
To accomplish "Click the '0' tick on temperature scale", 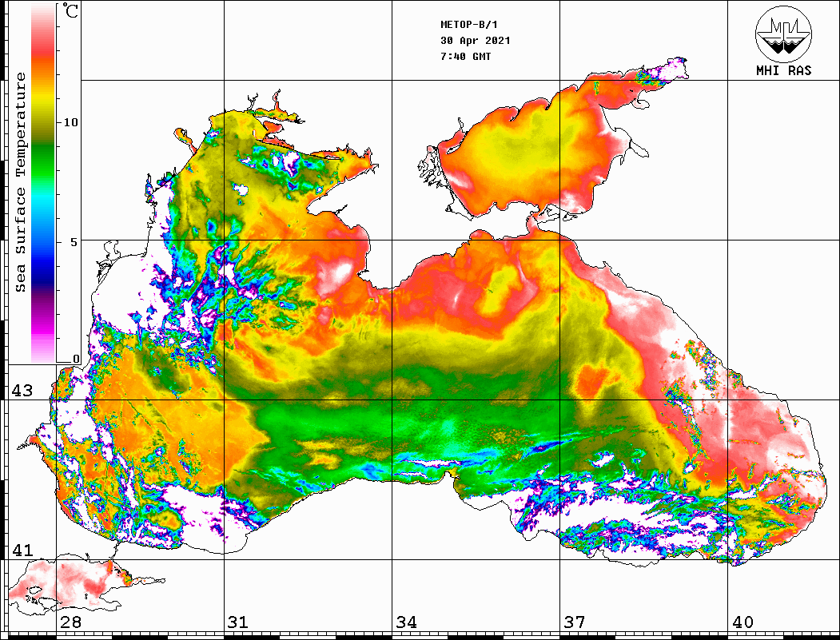I will (76, 359).
